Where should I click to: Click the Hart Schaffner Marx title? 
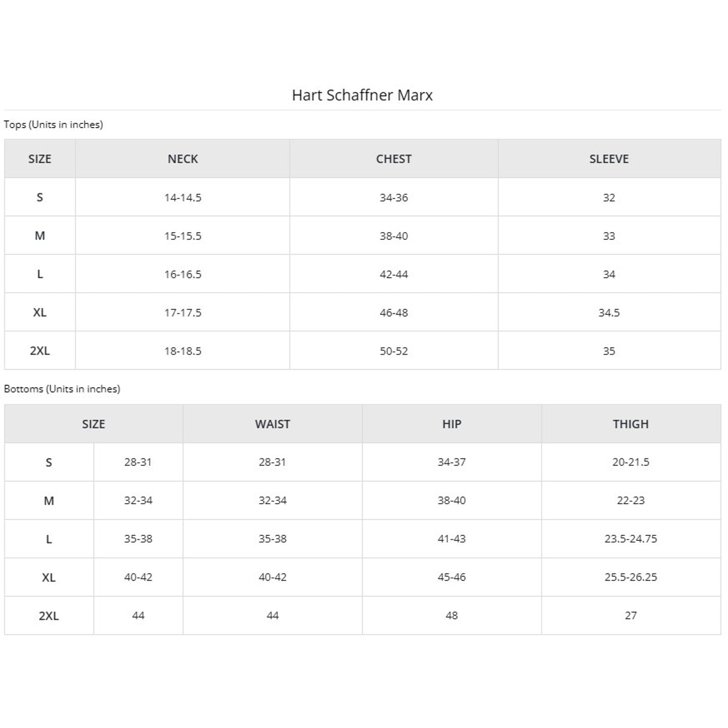click(362, 95)
